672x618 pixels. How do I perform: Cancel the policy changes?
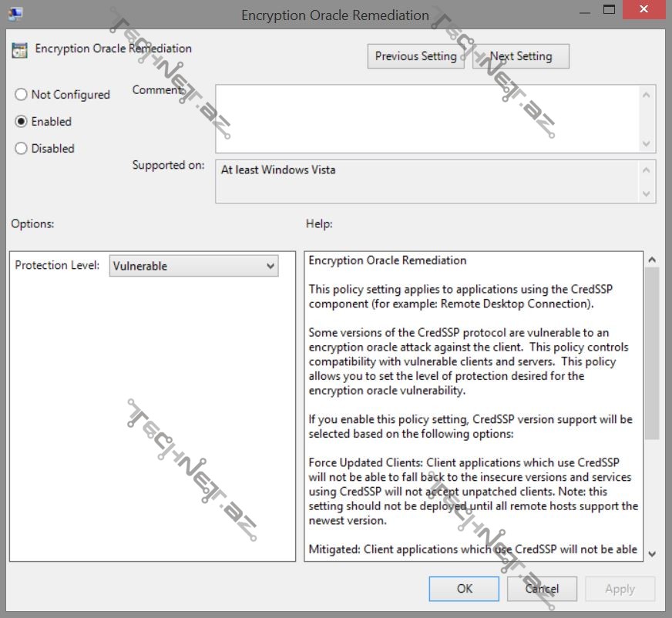coord(542,589)
